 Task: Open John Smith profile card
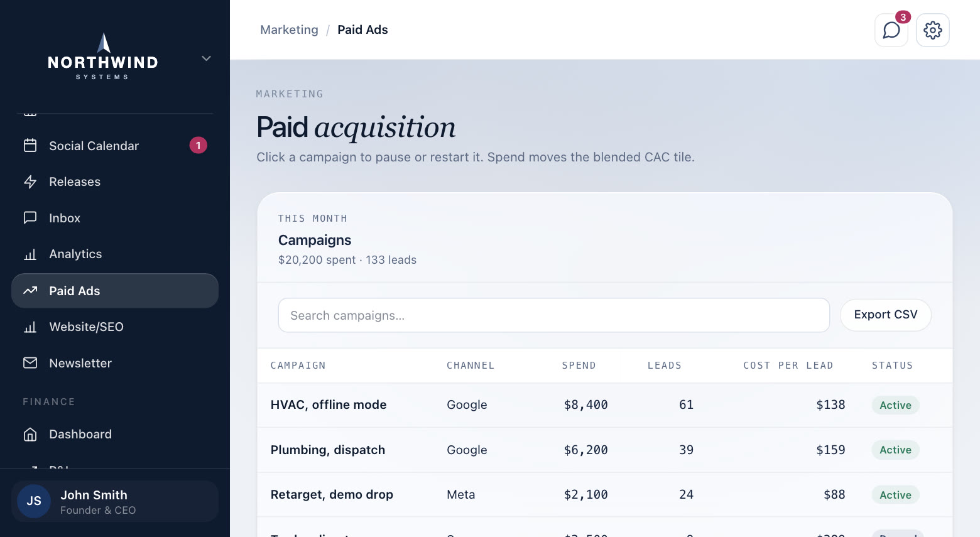[x=115, y=501]
